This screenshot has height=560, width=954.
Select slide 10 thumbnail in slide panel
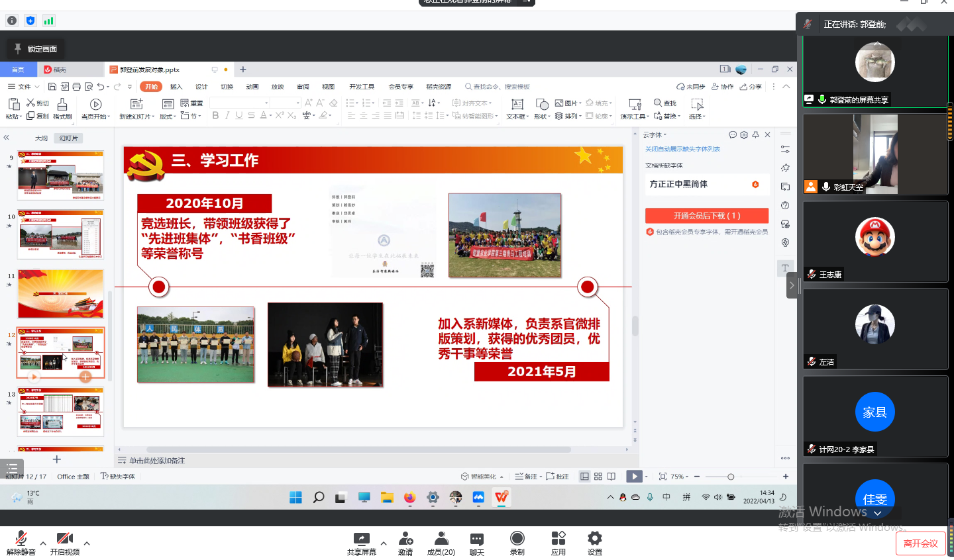tap(61, 234)
